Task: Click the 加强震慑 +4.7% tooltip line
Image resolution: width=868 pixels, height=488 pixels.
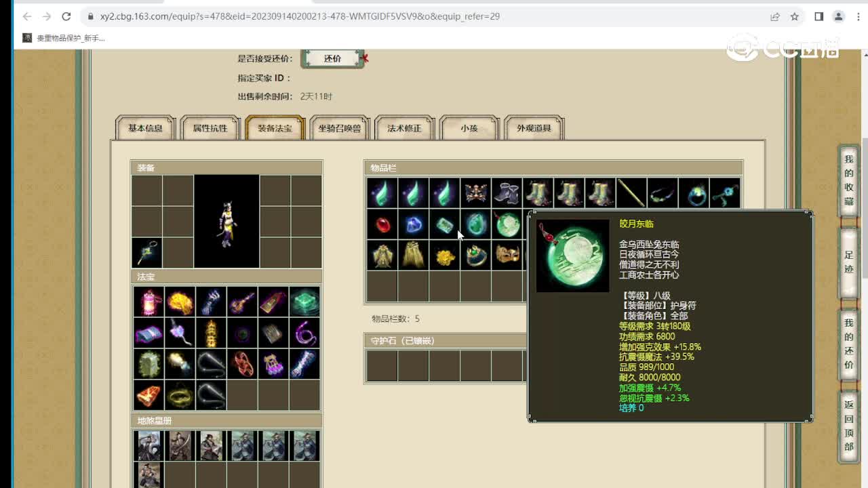Action: [x=650, y=388]
